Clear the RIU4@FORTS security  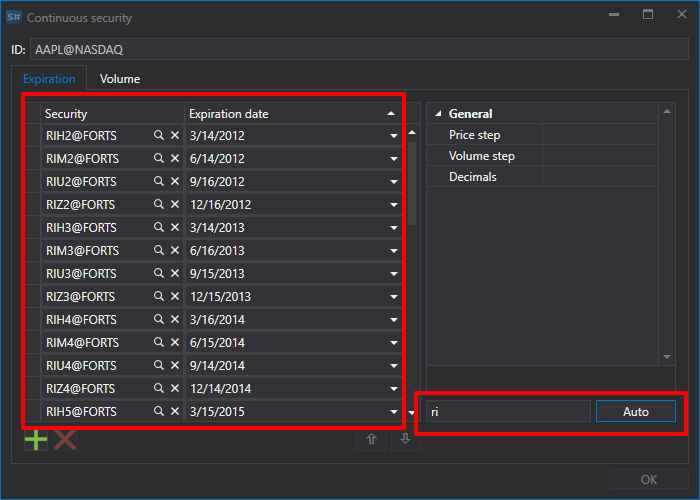(x=175, y=365)
